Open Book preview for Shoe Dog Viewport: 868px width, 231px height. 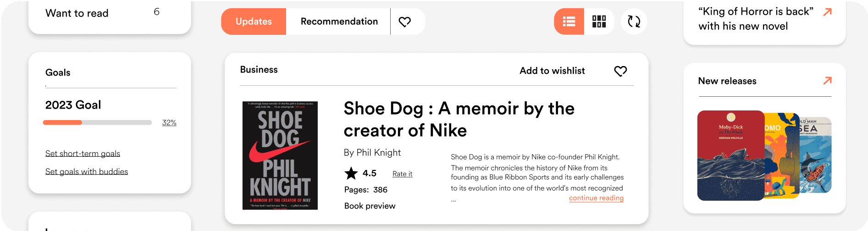pyautogui.click(x=370, y=206)
